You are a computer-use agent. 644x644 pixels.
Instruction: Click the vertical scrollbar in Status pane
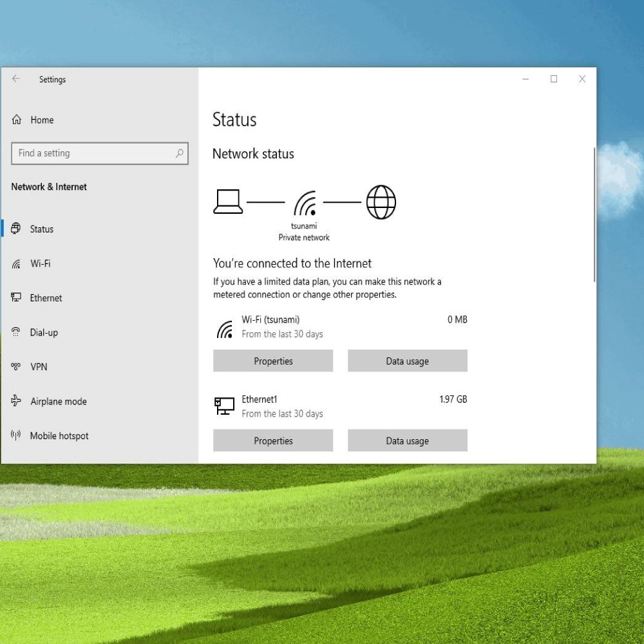(594, 215)
